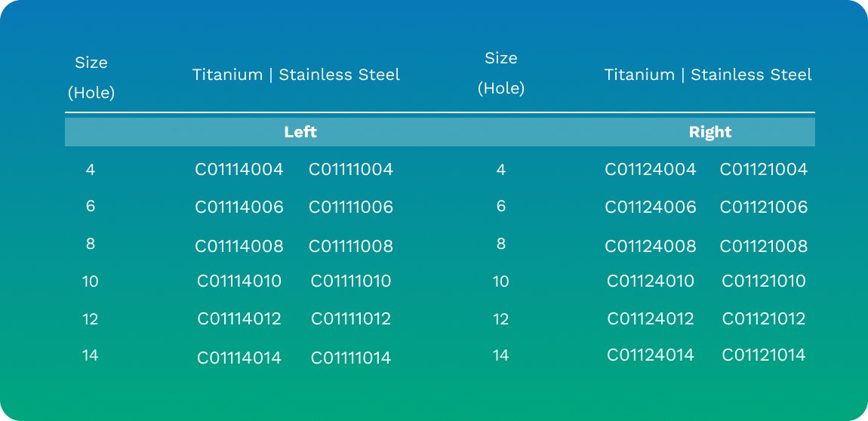Click the Right section header

pos(710,132)
